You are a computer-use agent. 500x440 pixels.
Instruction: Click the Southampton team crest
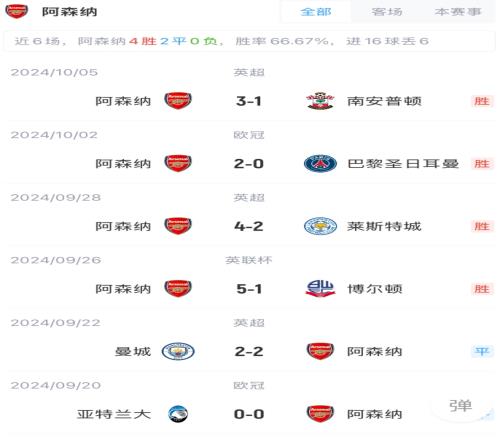pos(320,100)
